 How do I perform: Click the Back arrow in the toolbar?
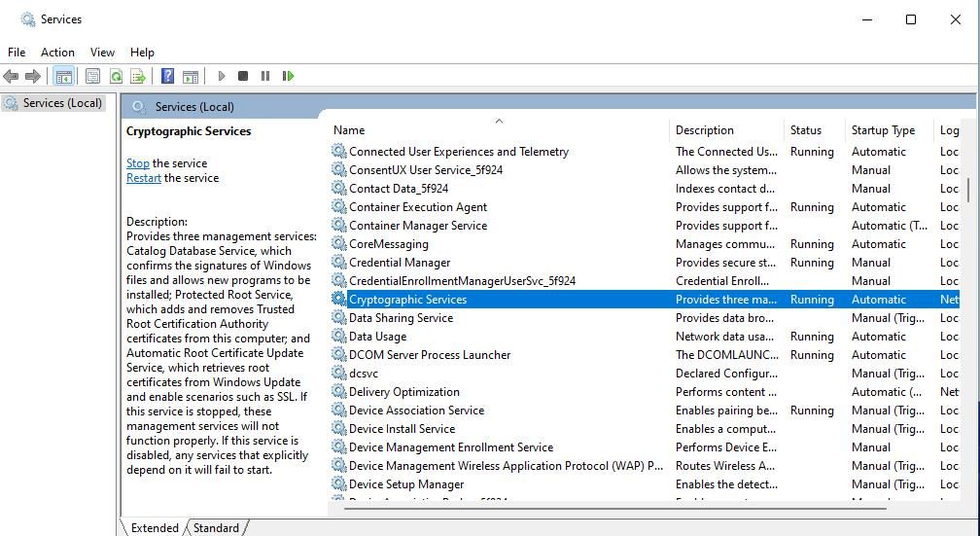click(12, 76)
